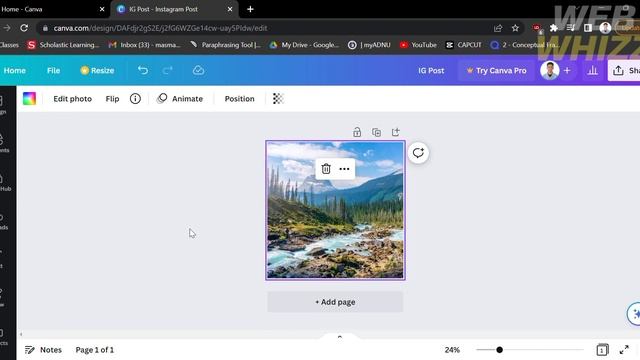640x360 pixels.
Task: Click + Add page button
Action: click(x=335, y=302)
